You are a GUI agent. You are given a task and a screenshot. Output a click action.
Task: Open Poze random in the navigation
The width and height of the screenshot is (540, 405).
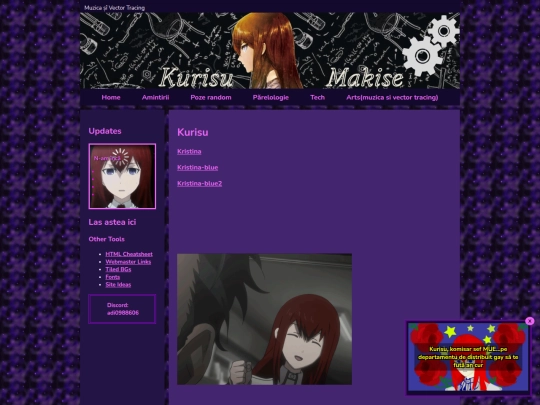(211, 97)
